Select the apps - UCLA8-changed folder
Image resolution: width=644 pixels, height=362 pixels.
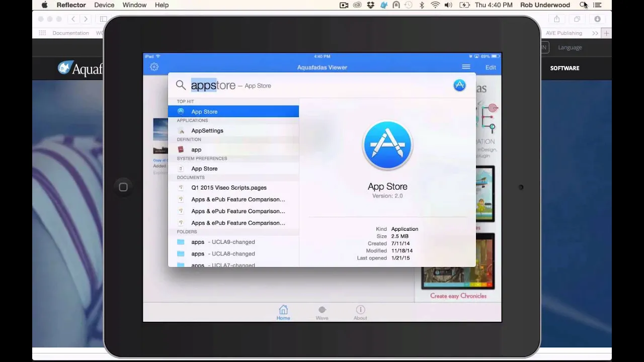tap(233, 254)
